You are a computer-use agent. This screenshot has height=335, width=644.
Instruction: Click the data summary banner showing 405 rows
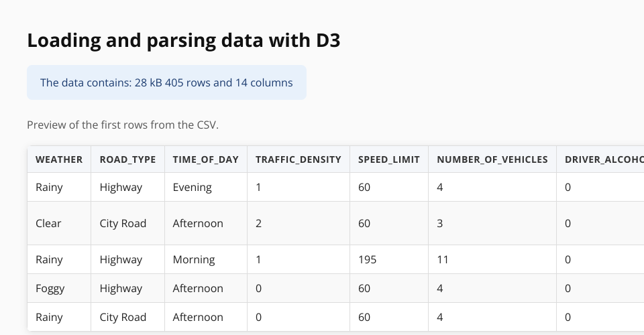[166, 83]
